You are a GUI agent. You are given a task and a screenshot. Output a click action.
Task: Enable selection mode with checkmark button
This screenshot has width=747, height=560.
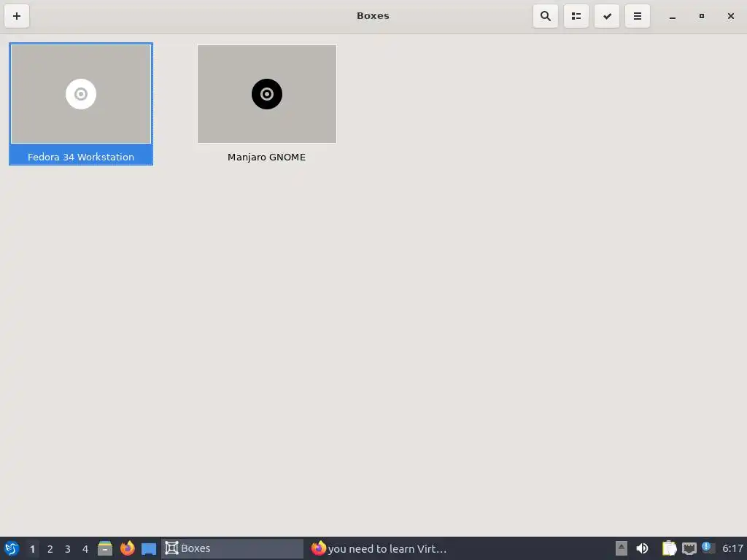[607, 16]
